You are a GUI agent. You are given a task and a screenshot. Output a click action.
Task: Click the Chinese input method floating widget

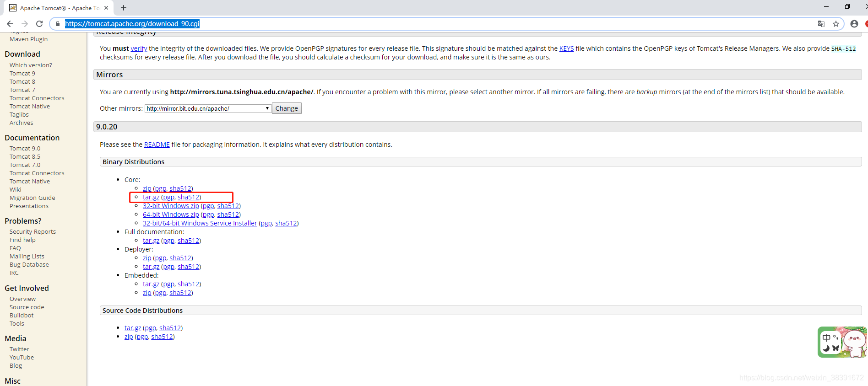click(842, 342)
